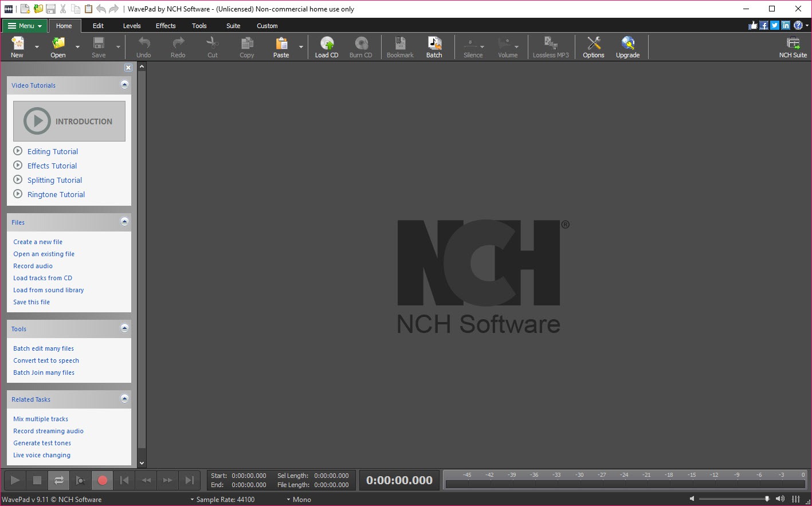Collapse the Files panel section
The width and height of the screenshot is (812, 506).
[124, 222]
